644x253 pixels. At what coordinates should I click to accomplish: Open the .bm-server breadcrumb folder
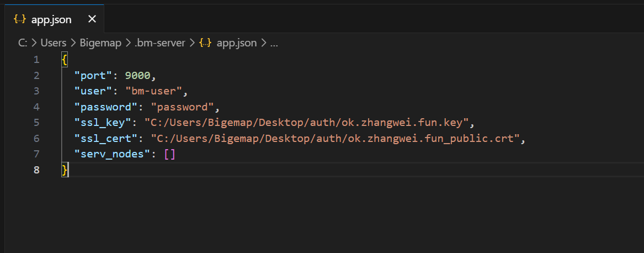tap(160, 43)
